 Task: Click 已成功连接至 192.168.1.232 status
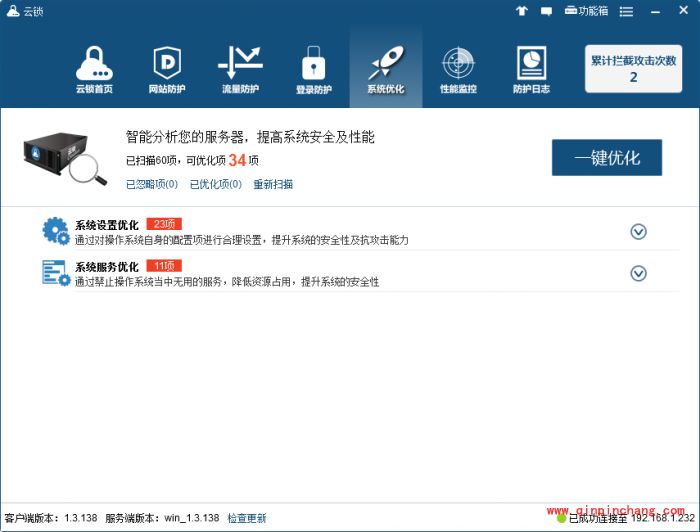pyautogui.click(x=632, y=518)
